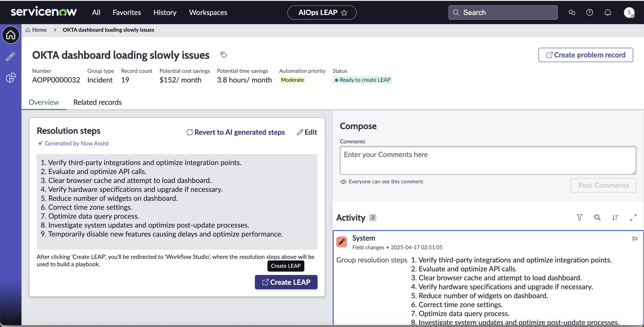Click the Group type value Incident
Screen dimensions: 644x327
click(x=100, y=80)
